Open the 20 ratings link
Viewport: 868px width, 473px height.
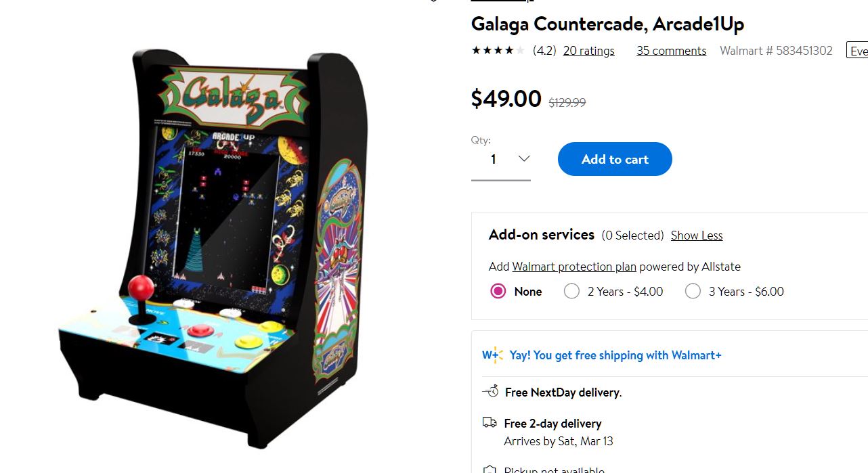coord(589,51)
